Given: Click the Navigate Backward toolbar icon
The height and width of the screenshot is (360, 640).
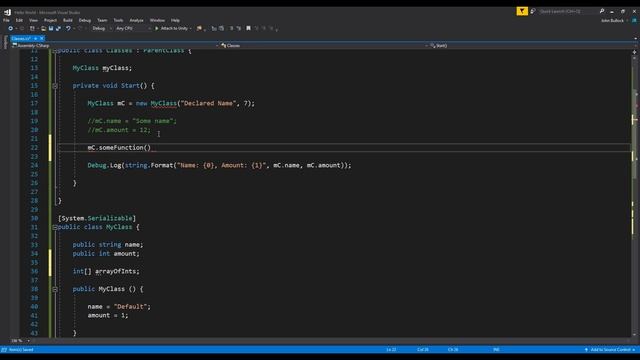Looking at the screenshot, I should pyautogui.click(x=10, y=29).
